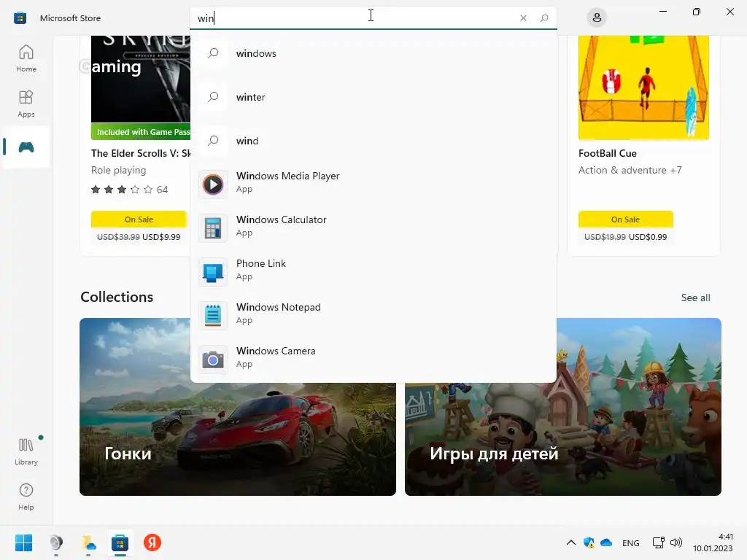Screen dimensions: 747x560
Task: Click On Sale badge for FootBall Cue
Action: 625,219
